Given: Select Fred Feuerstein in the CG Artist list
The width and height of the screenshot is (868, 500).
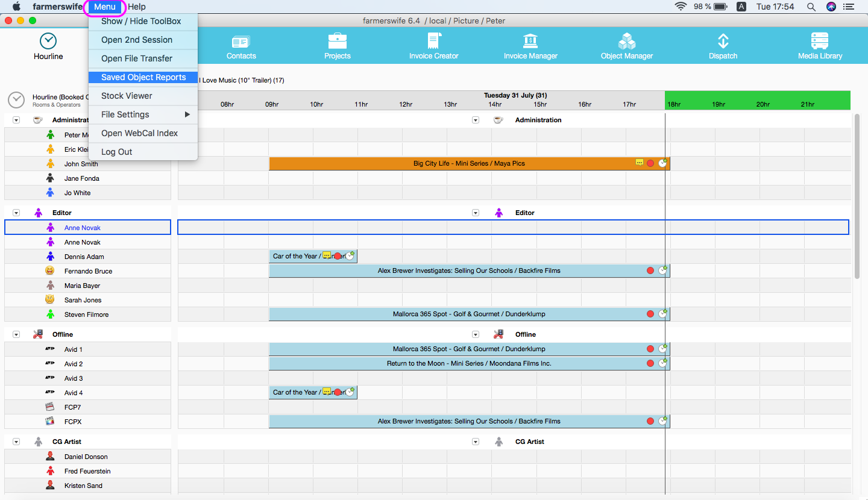Looking at the screenshot, I should click(87, 471).
